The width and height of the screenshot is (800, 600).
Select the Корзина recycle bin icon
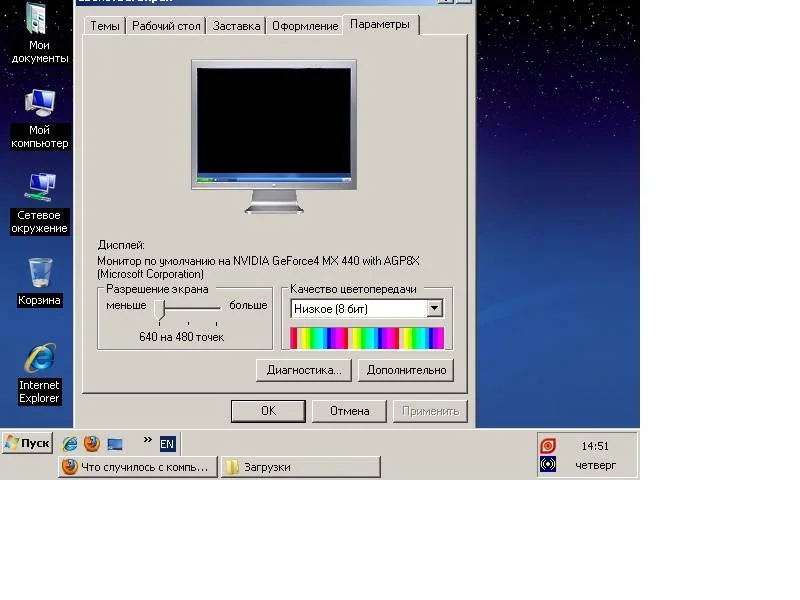(39, 281)
